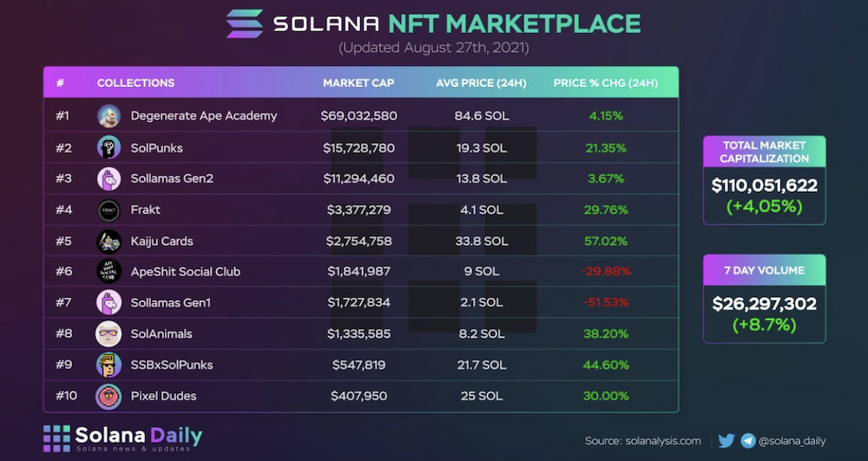Click the Frakt collection logo
The width and height of the screenshot is (868, 461).
[x=108, y=210]
